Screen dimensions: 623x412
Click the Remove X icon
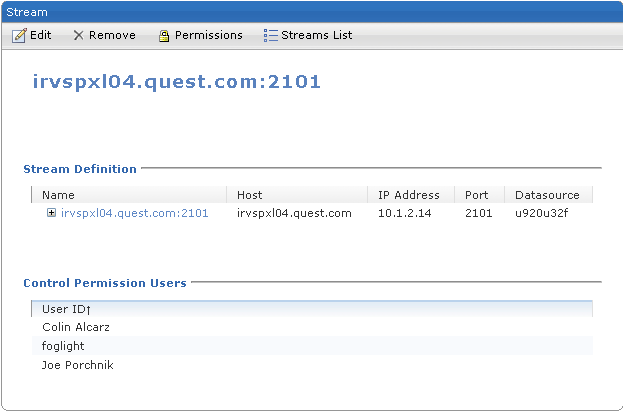(78, 35)
